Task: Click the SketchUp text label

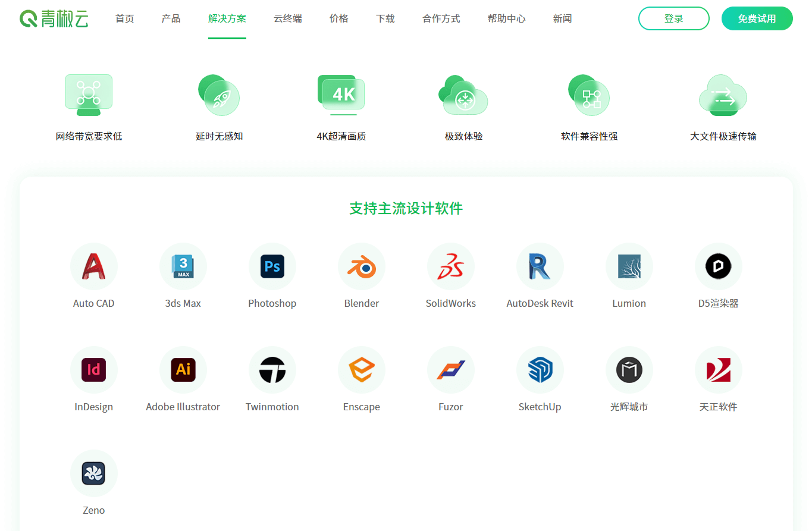Action: click(540, 407)
